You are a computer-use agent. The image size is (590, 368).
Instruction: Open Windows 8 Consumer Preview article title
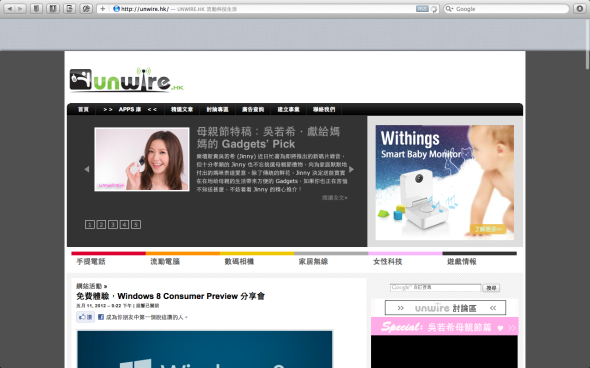click(170, 296)
